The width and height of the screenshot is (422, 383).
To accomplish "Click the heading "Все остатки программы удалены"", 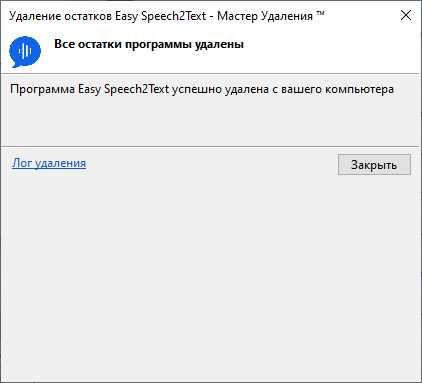I will 149,44.
